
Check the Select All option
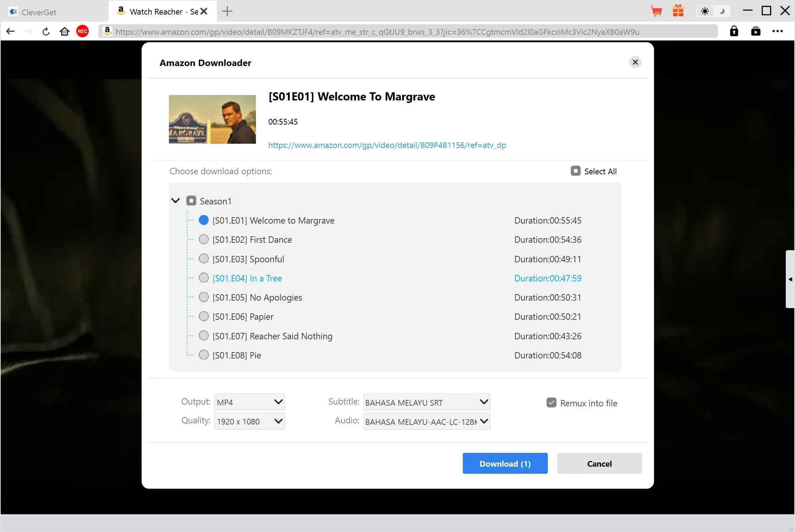click(576, 171)
